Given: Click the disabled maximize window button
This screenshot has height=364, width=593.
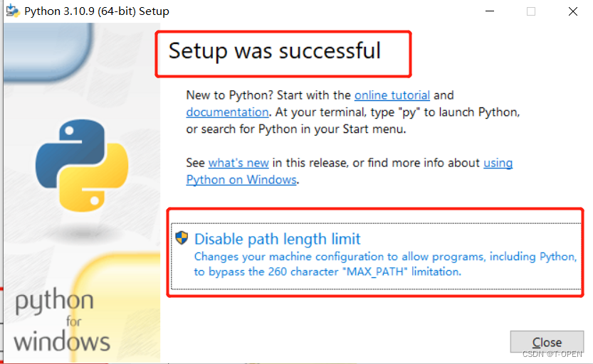Looking at the screenshot, I should click(x=531, y=11).
